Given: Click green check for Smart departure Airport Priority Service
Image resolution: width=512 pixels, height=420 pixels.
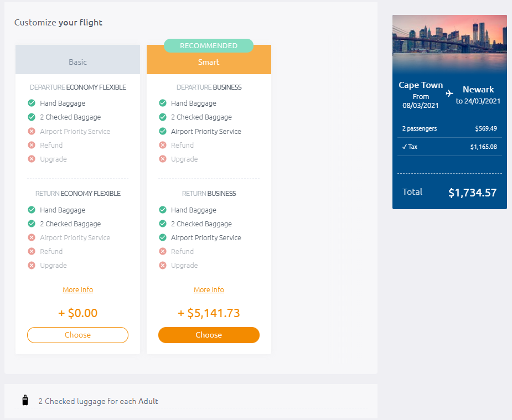Looking at the screenshot, I should click(x=163, y=131).
